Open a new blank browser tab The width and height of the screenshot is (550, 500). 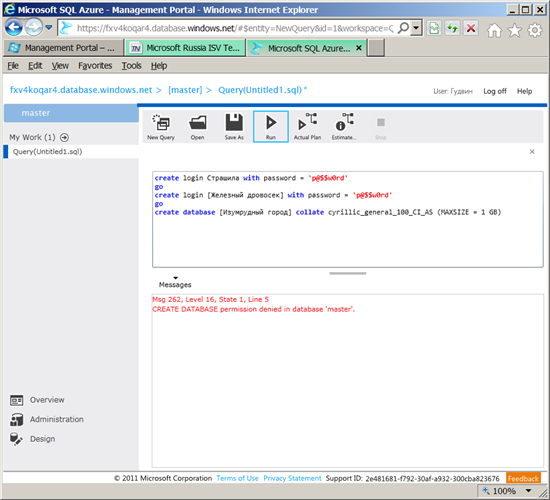tap(376, 48)
